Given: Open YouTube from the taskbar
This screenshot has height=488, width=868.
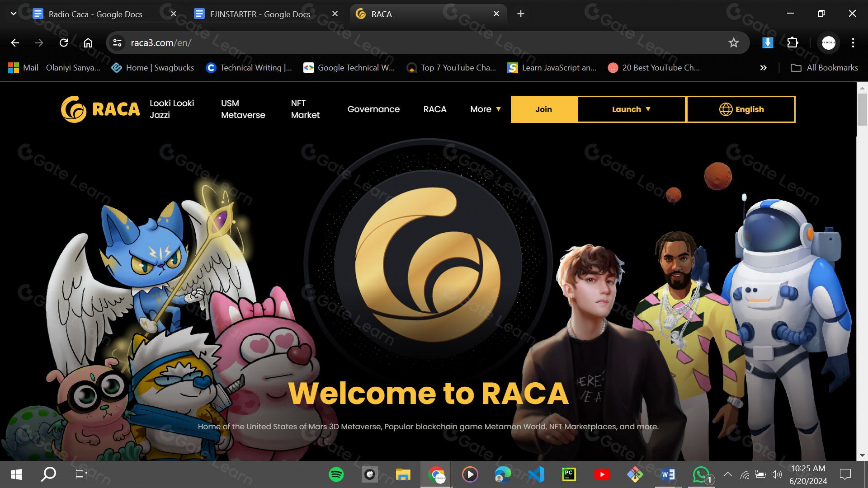Looking at the screenshot, I should coord(602,474).
